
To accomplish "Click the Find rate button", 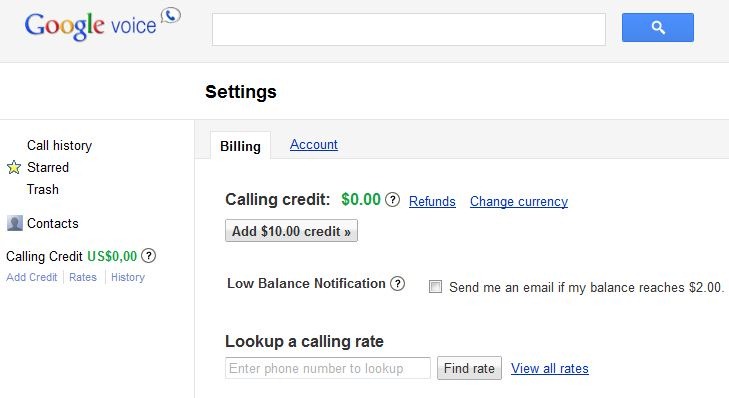I will 469,368.
